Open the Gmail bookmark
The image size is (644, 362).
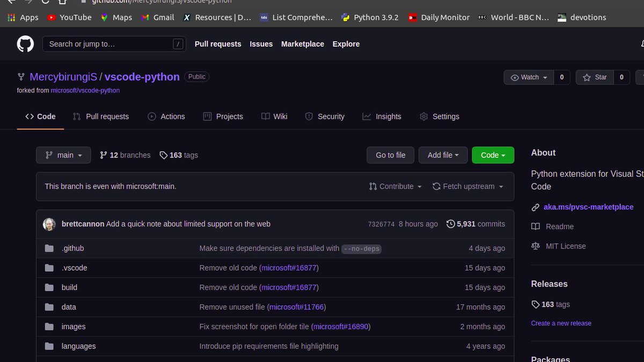(157, 17)
